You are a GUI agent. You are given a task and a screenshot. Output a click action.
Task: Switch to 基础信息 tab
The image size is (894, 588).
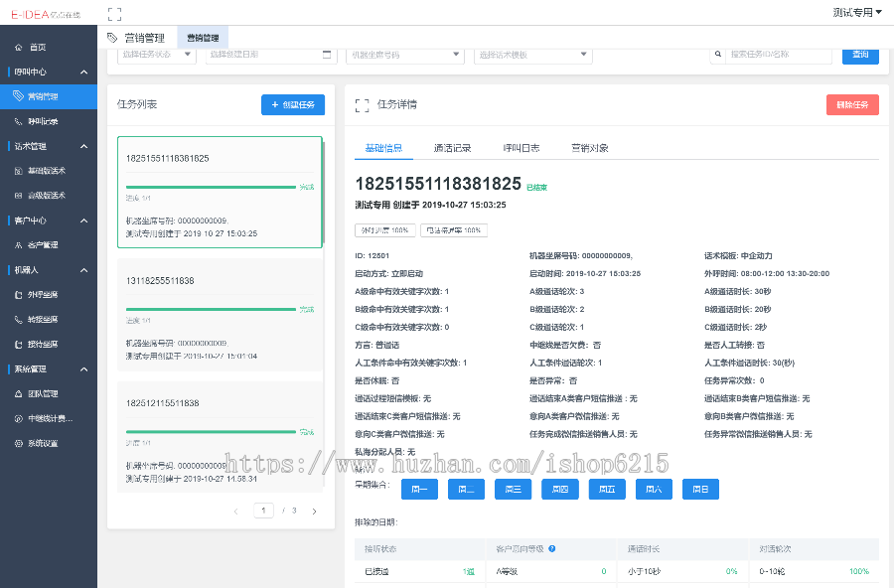[x=383, y=148]
